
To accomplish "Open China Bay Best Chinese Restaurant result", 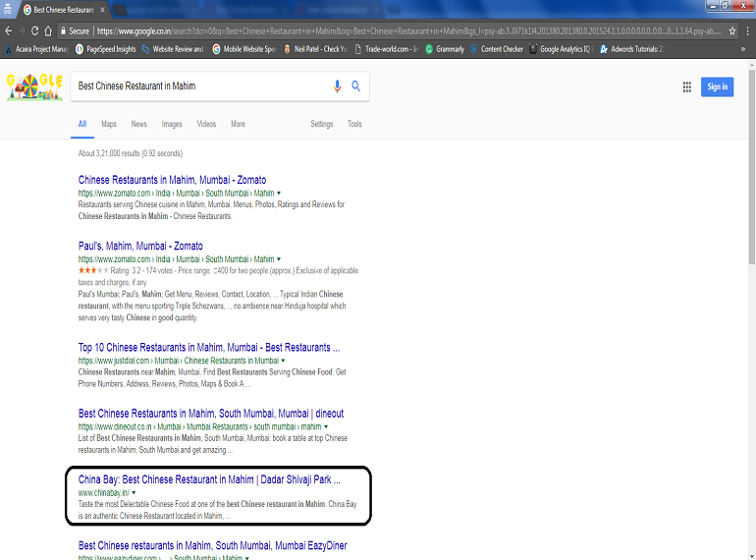I will pyautogui.click(x=209, y=480).
